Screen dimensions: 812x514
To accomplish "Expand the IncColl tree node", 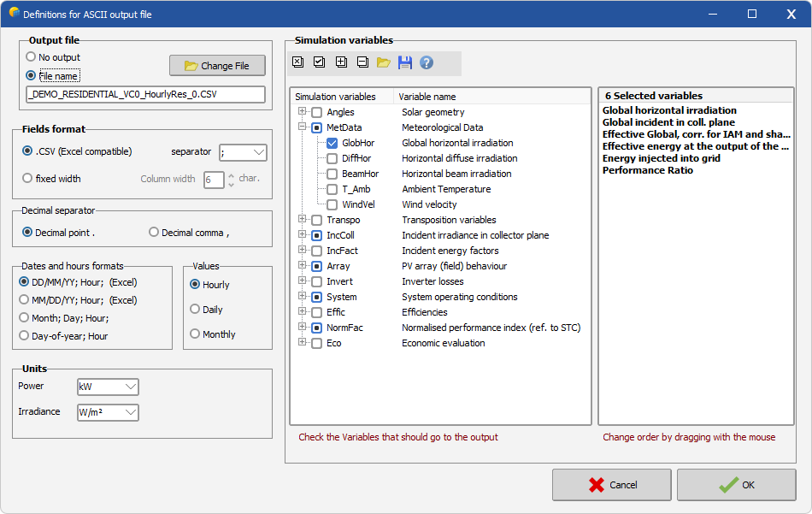I will [302, 234].
